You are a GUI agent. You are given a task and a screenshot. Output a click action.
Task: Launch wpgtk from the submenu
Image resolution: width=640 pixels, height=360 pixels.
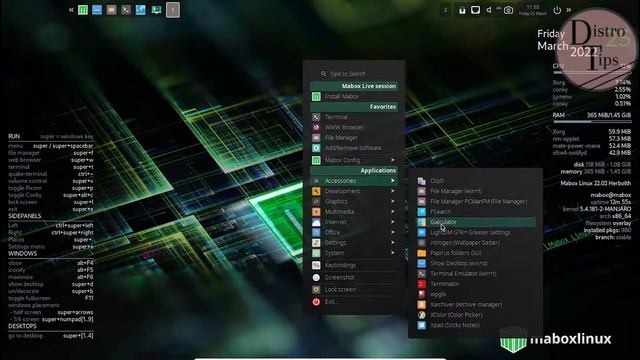point(476,294)
